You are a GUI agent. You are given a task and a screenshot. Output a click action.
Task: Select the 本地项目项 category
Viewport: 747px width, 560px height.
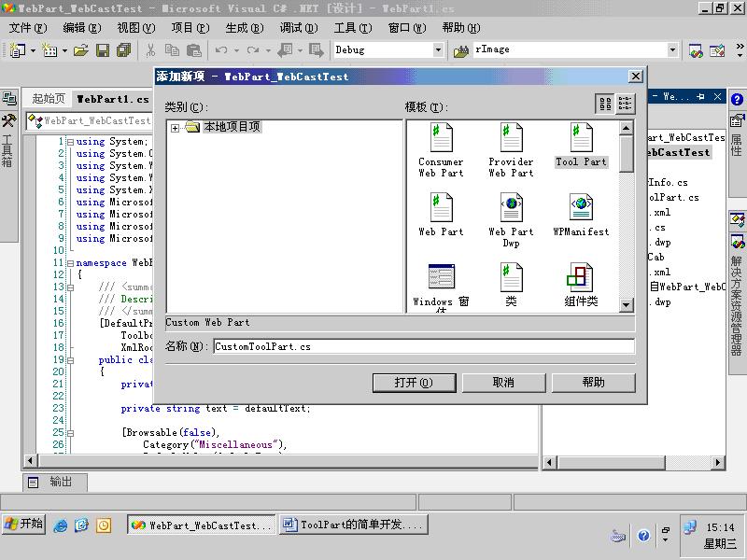point(232,127)
